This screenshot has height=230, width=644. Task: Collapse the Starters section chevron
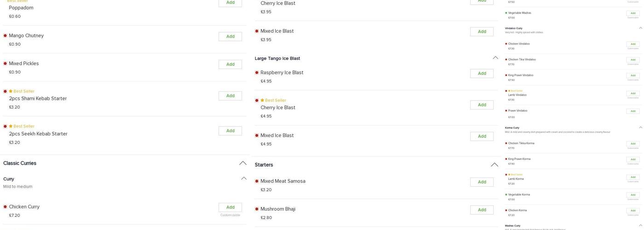[x=494, y=165]
